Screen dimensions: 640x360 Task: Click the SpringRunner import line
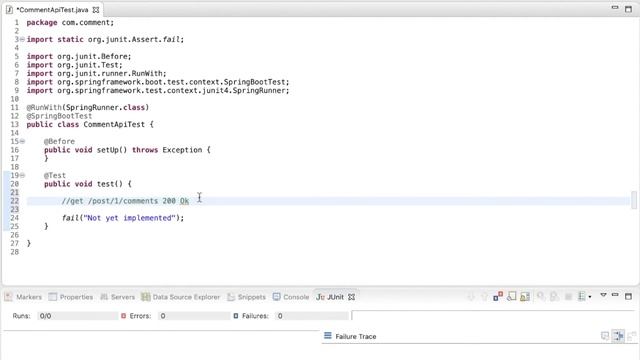click(x=158, y=91)
